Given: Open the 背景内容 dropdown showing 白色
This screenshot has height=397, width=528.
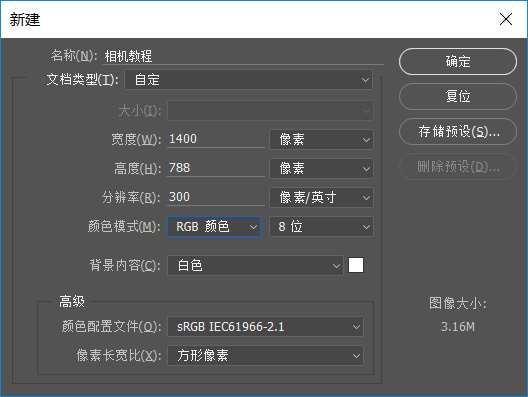Looking at the screenshot, I should click(x=255, y=265).
